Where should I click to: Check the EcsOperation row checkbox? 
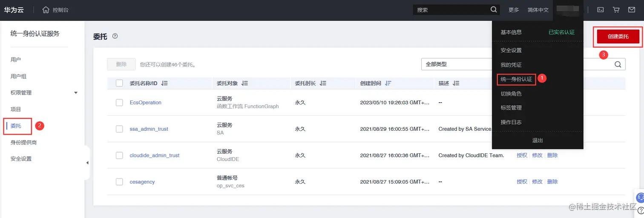pos(119,103)
